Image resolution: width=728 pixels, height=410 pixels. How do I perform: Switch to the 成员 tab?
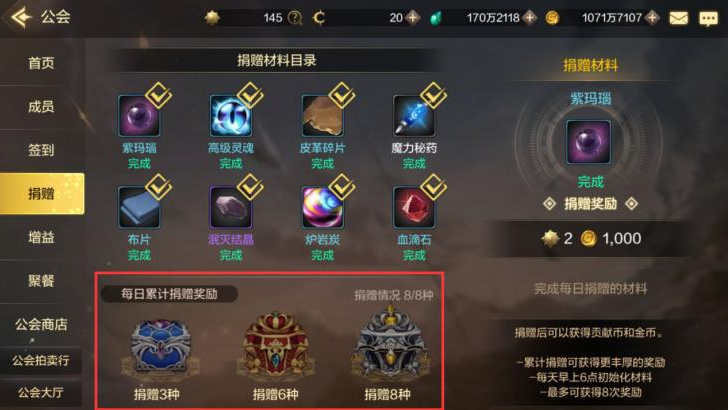(x=41, y=107)
